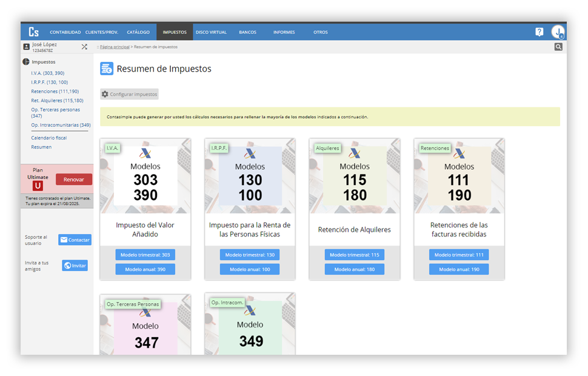Click Modelo trimestral: 130 button
Screen dimensions: 588x376
[250, 255]
